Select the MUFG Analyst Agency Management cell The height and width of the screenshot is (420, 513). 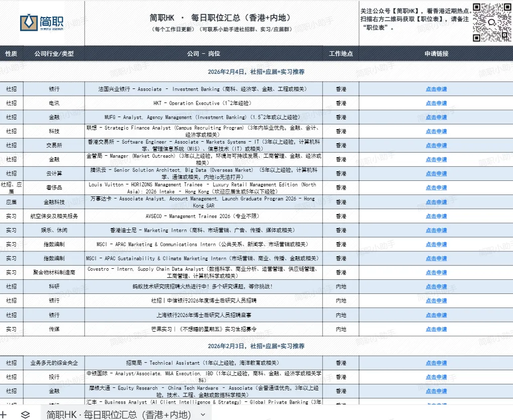pyautogui.click(x=204, y=117)
